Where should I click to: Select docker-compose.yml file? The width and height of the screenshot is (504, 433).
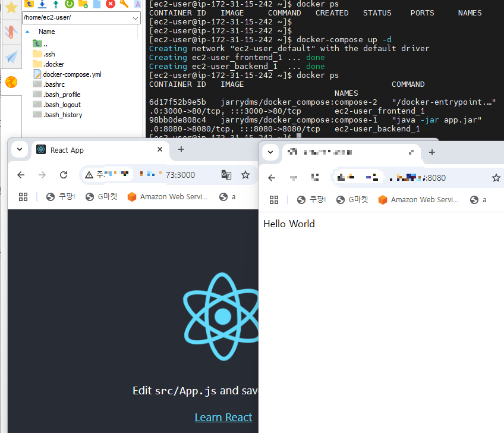(x=67, y=74)
